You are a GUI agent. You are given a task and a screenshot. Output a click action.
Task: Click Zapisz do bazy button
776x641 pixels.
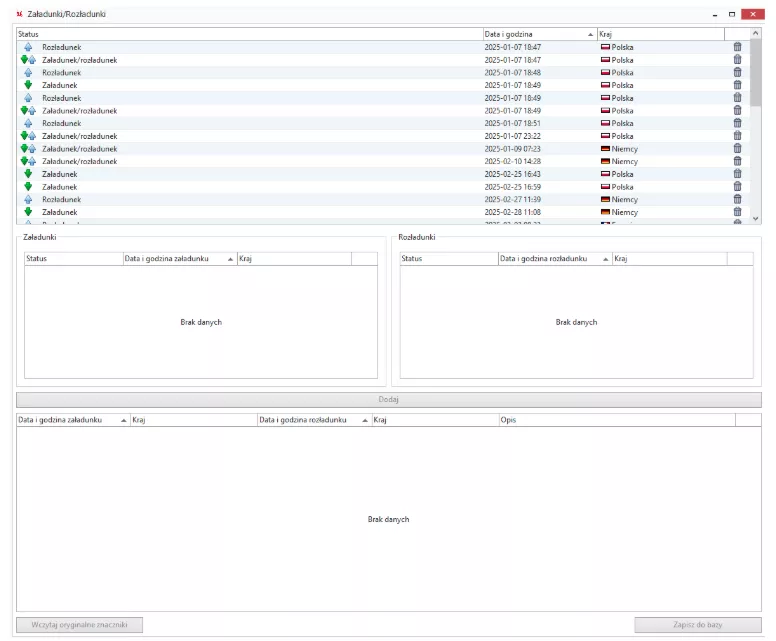tap(698, 625)
